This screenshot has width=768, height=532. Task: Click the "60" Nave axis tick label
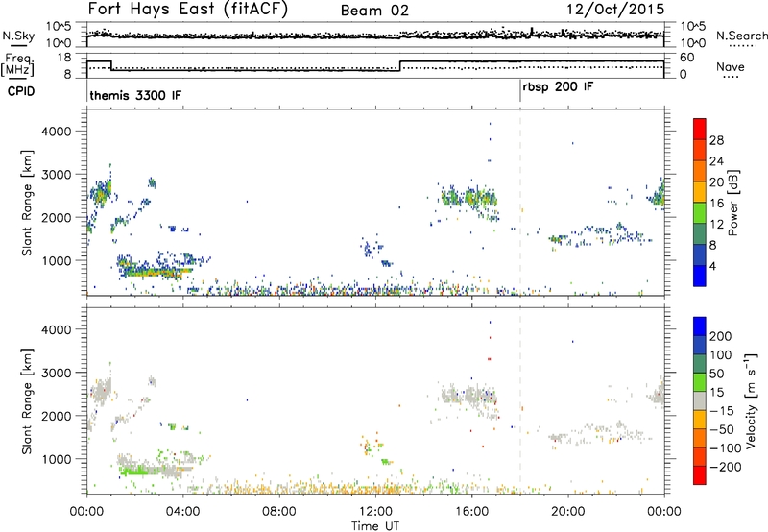coord(686,58)
